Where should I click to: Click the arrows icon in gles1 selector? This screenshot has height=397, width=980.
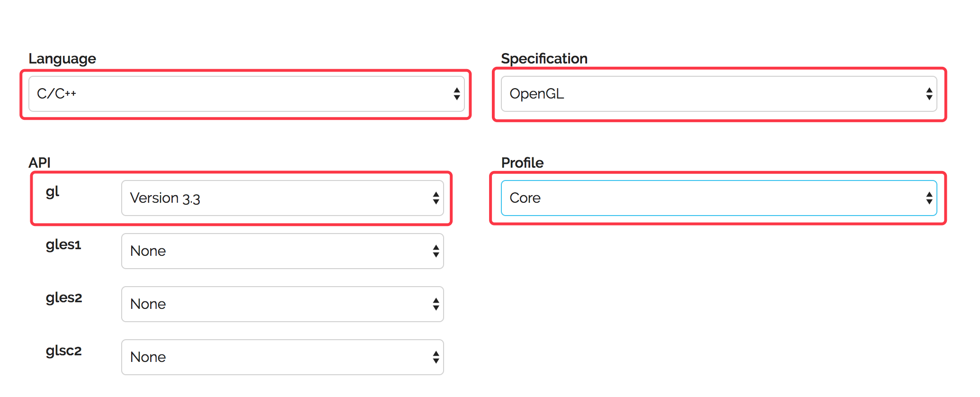tap(436, 251)
